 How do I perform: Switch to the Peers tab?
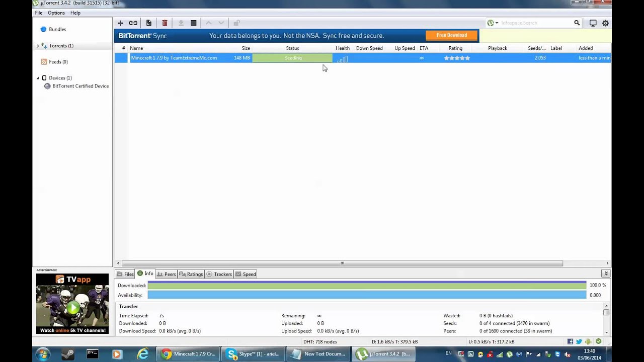(166, 274)
